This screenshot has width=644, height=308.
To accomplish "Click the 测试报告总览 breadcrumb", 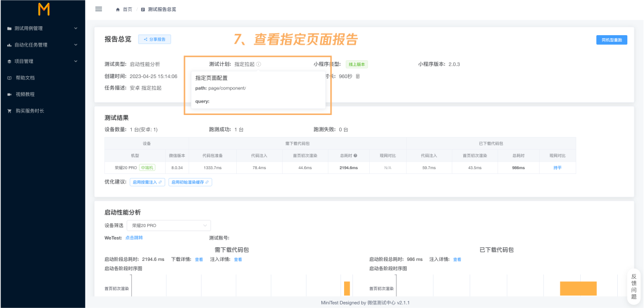I will [x=162, y=9].
